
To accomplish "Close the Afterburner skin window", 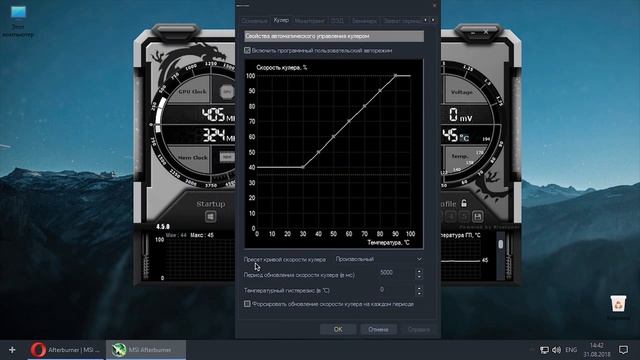I will click(x=486, y=32).
